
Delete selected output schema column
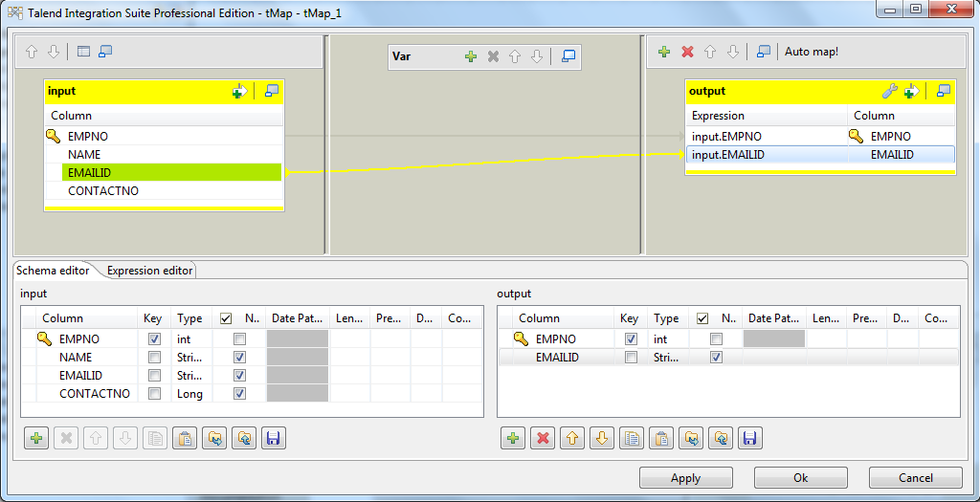tap(543, 438)
